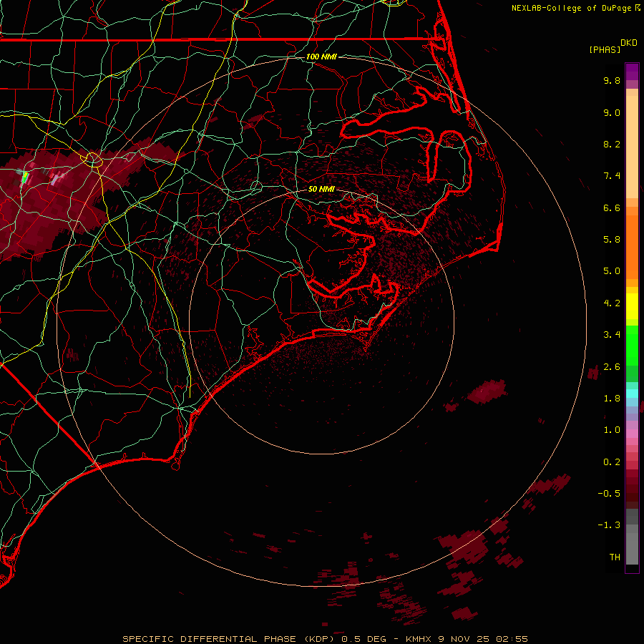This screenshot has width=644, height=644.
Task: Click the bright green-yellow KDP core pixel
Action: [25, 178]
